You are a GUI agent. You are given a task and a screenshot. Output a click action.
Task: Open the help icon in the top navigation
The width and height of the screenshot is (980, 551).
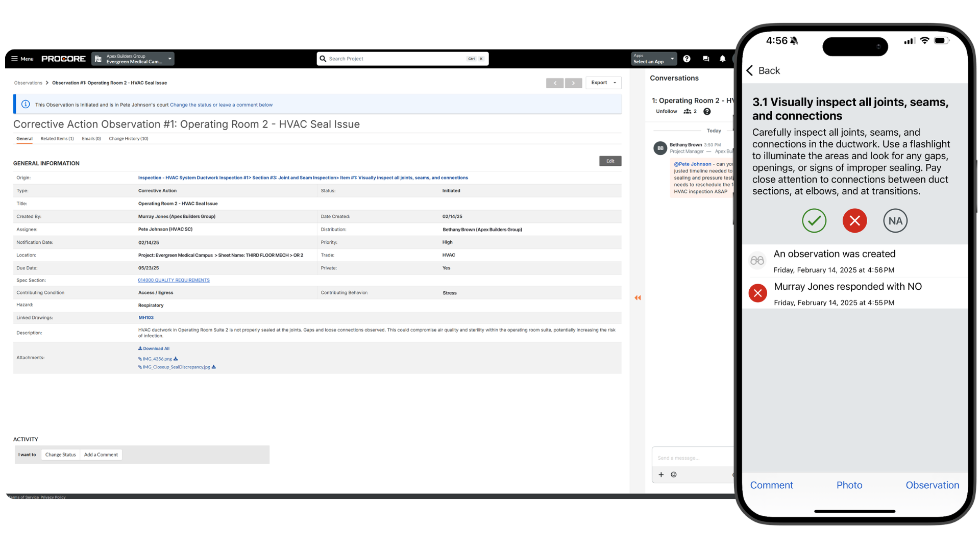687,59
